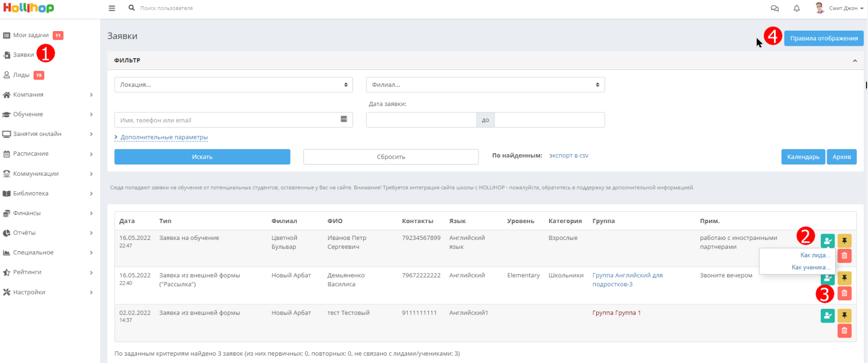
Task: Click the Дата column header
Action: click(x=127, y=221)
